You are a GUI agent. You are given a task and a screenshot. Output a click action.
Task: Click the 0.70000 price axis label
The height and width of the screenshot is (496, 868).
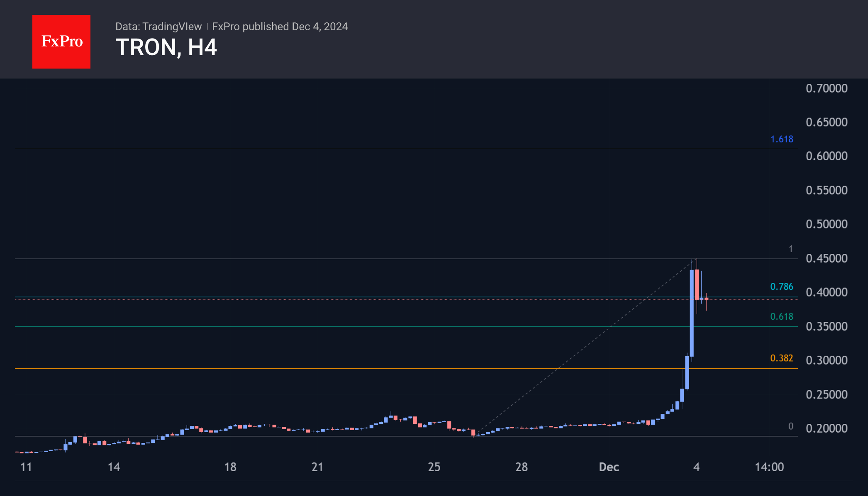826,88
